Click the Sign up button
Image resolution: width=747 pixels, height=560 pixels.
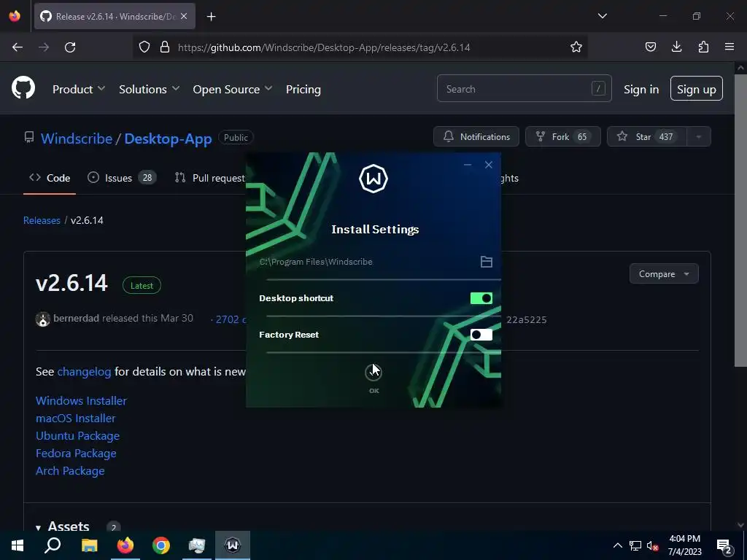point(697,88)
